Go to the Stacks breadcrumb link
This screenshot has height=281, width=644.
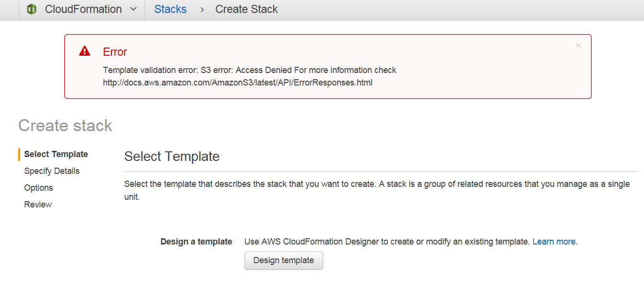coord(170,9)
